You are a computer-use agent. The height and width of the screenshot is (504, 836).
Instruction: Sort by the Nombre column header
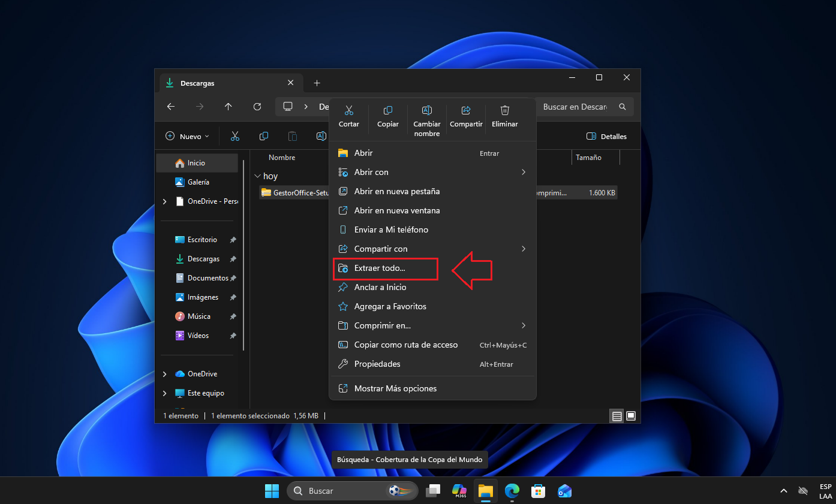[282, 157]
